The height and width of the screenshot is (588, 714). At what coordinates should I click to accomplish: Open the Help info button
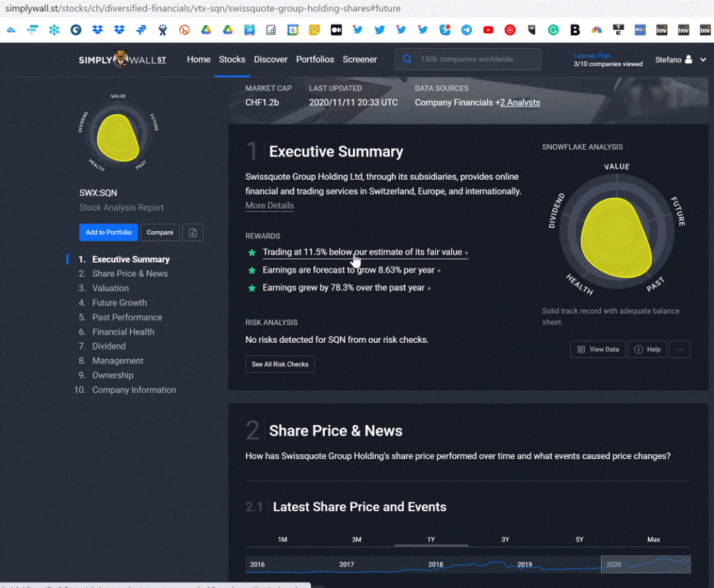[646, 349]
